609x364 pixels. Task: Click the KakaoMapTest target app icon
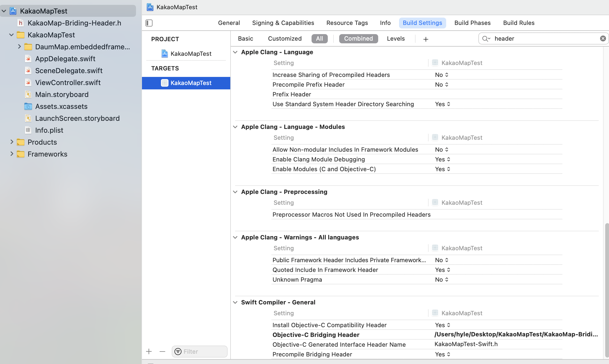[x=164, y=83]
